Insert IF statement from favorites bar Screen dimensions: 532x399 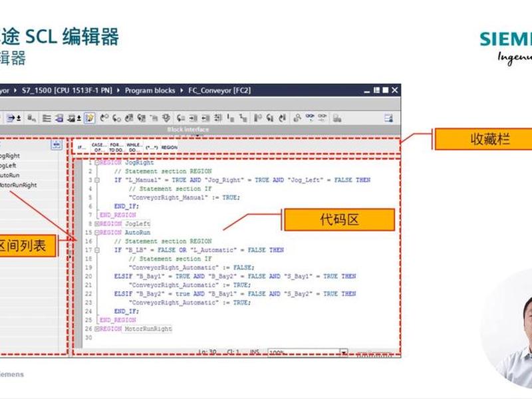[81, 147]
